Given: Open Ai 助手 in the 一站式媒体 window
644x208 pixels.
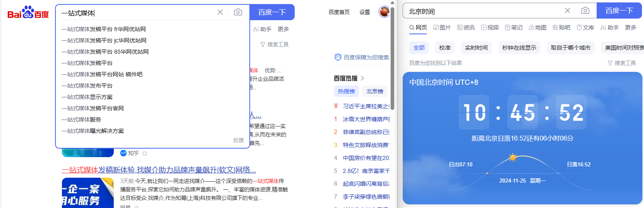Looking at the screenshot, I should pos(262,29).
